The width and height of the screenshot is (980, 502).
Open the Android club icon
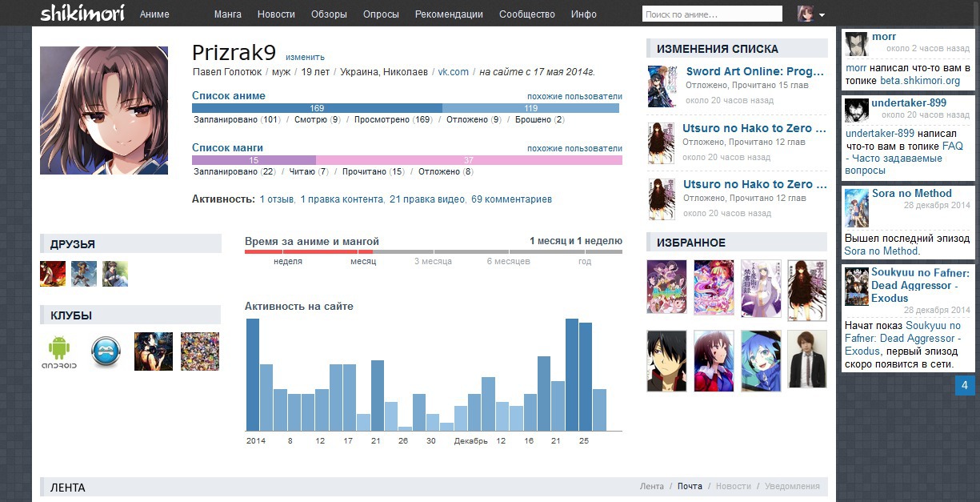pyautogui.click(x=59, y=351)
